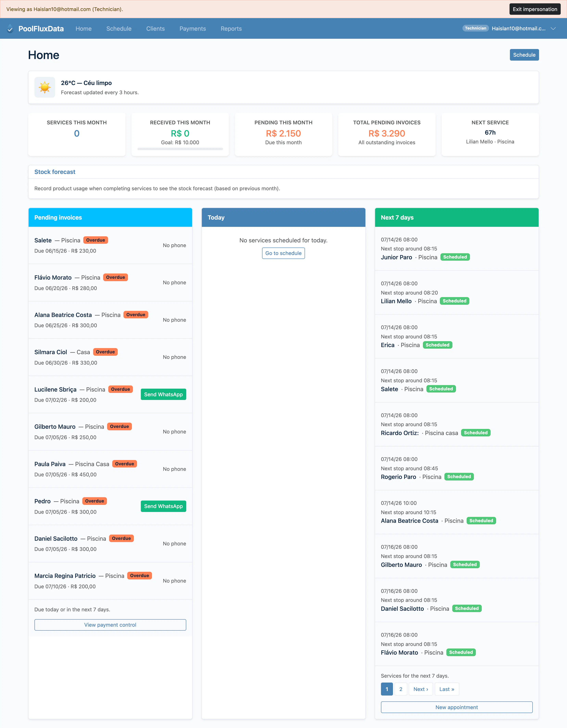This screenshot has height=728, width=567.
Task: Click the New appointment button
Action: (457, 707)
